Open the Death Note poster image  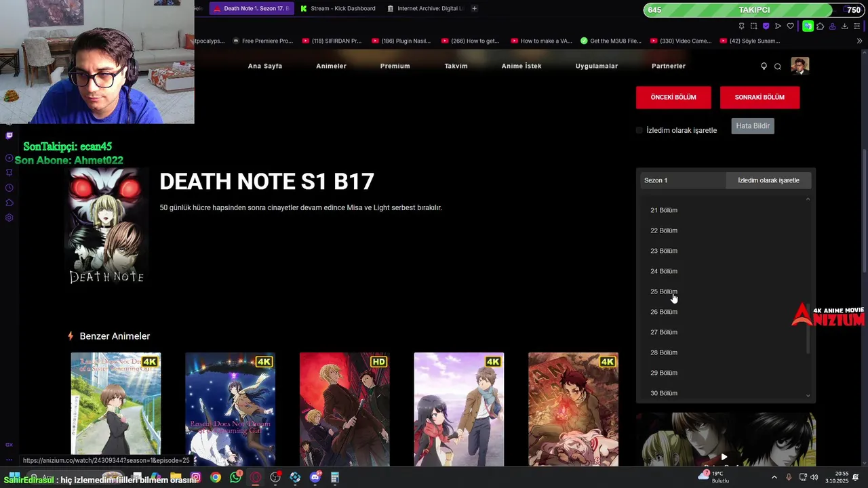point(106,226)
